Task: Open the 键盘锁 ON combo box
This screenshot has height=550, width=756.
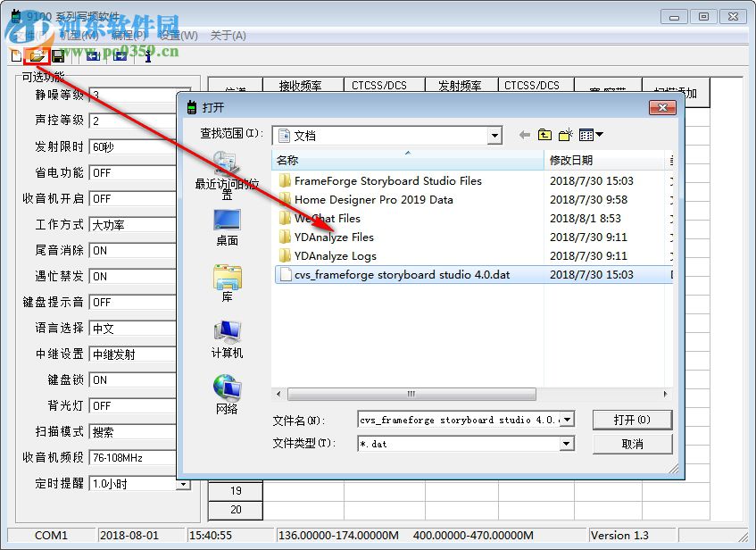Action: pyautogui.click(x=133, y=380)
